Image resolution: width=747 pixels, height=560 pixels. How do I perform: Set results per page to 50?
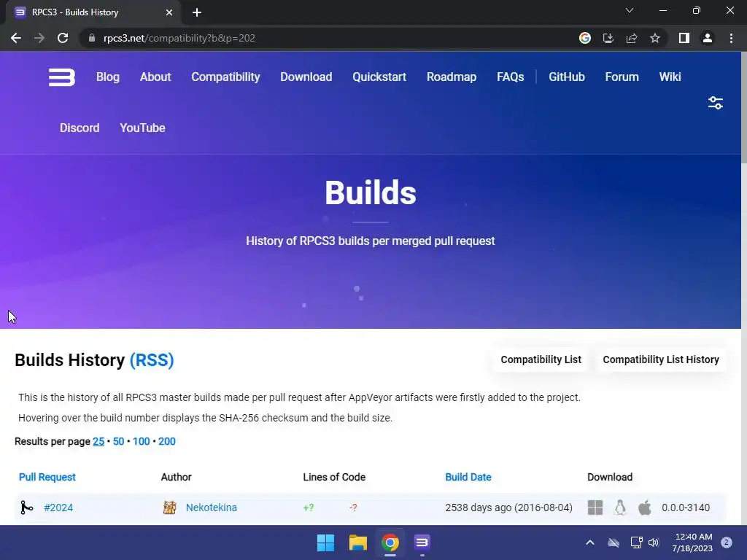click(x=118, y=441)
